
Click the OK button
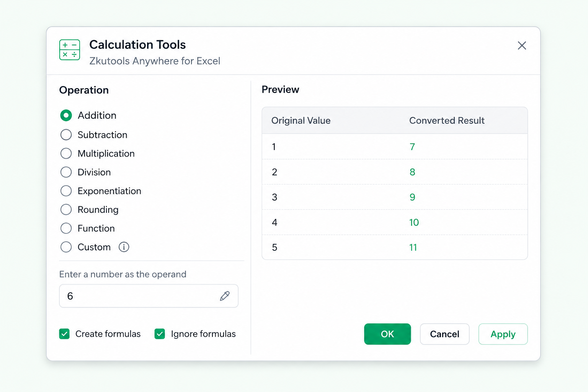pyautogui.click(x=387, y=334)
